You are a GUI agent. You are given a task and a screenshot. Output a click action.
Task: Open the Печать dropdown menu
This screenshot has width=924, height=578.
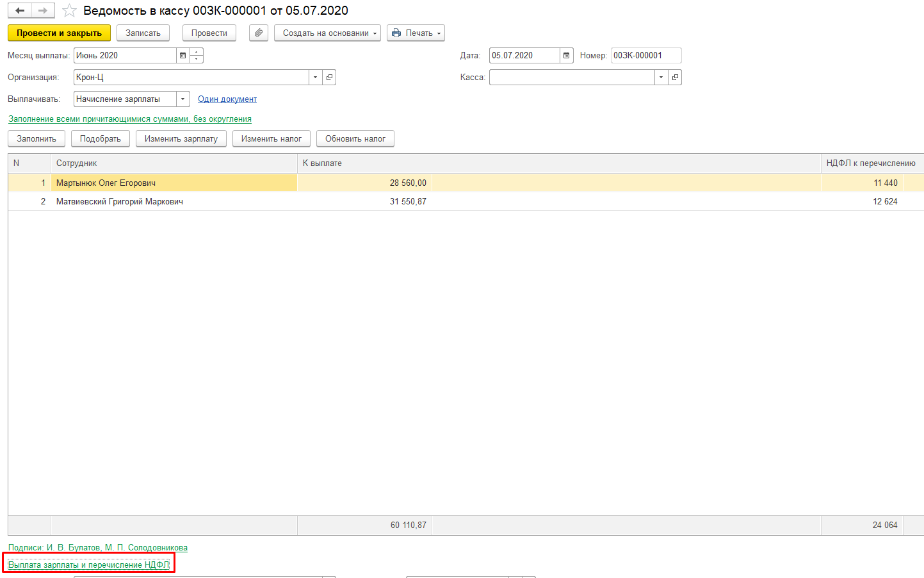point(416,33)
